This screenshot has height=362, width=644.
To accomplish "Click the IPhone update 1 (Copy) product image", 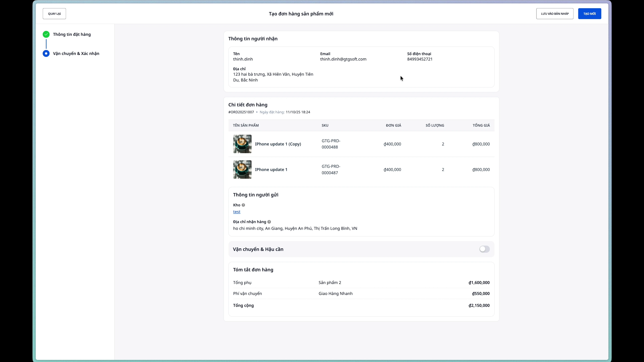I will [x=242, y=144].
